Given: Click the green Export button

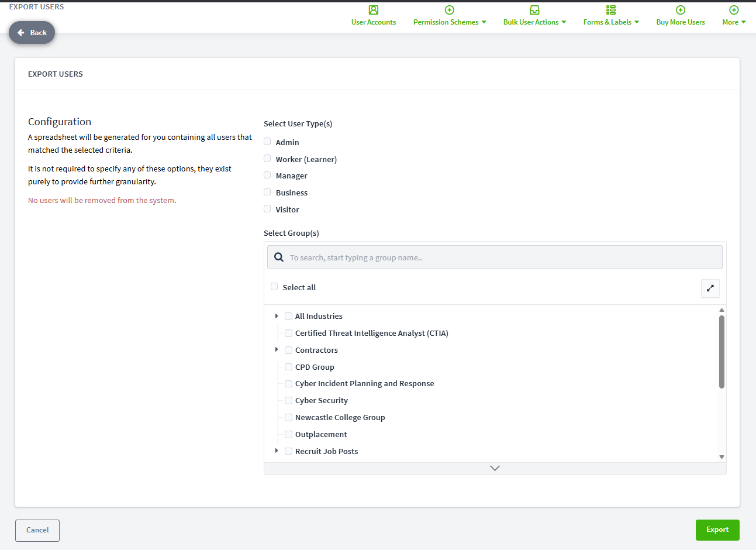Looking at the screenshot, I should click(717, 530).
